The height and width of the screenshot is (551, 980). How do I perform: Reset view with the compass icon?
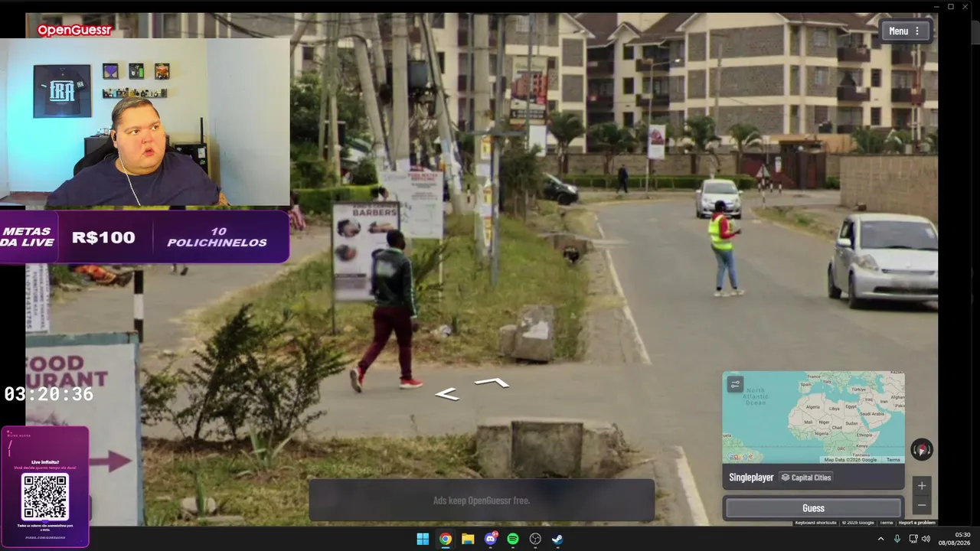coord(921,449)
